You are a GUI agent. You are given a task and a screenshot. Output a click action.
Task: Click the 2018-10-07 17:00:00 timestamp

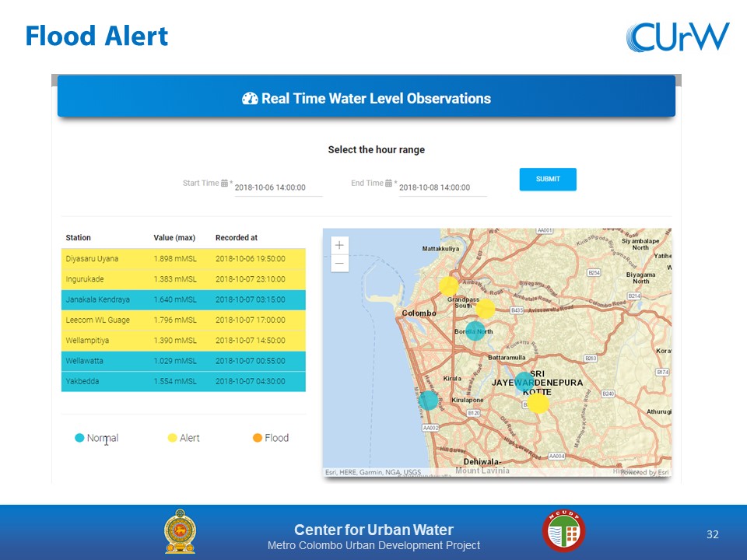pos(251,320)
